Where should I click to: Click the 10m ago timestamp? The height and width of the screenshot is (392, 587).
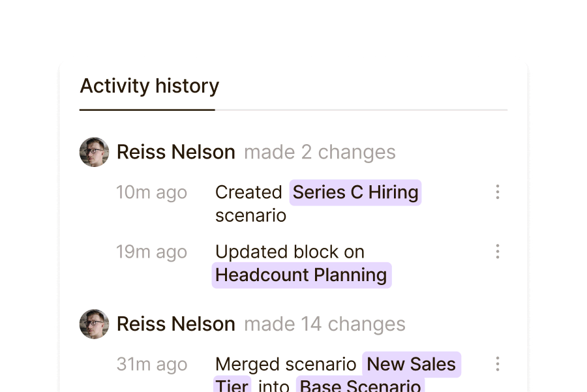[151, 192]
